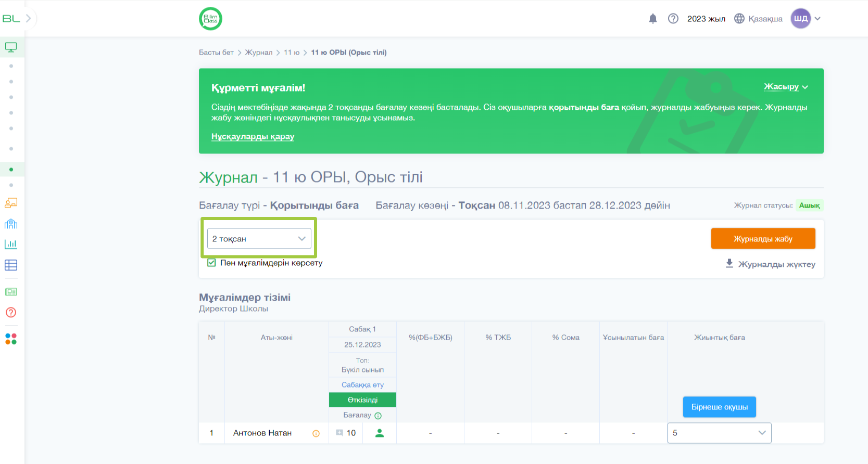The height and width of the screenshot is (464, 868).
Task: Open the colorful apps grid sidebar icon
Action: pyautogui.click(x=11, y=339)
